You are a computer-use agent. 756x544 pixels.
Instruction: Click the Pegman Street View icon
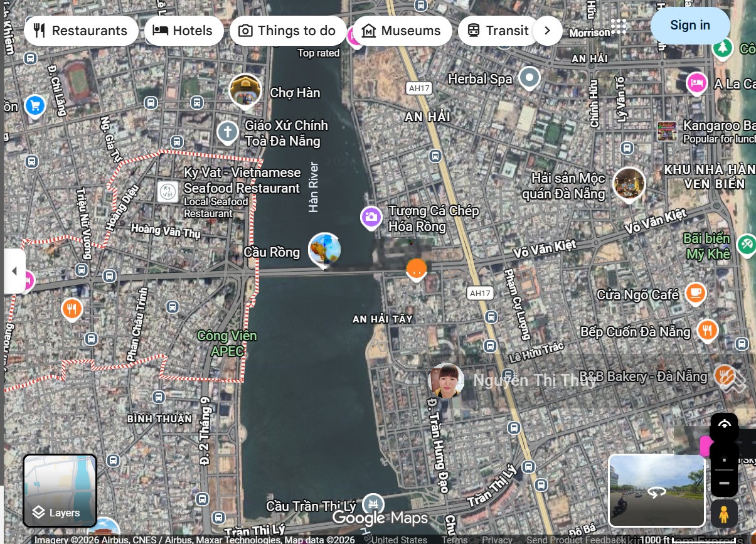pos(723,513)
